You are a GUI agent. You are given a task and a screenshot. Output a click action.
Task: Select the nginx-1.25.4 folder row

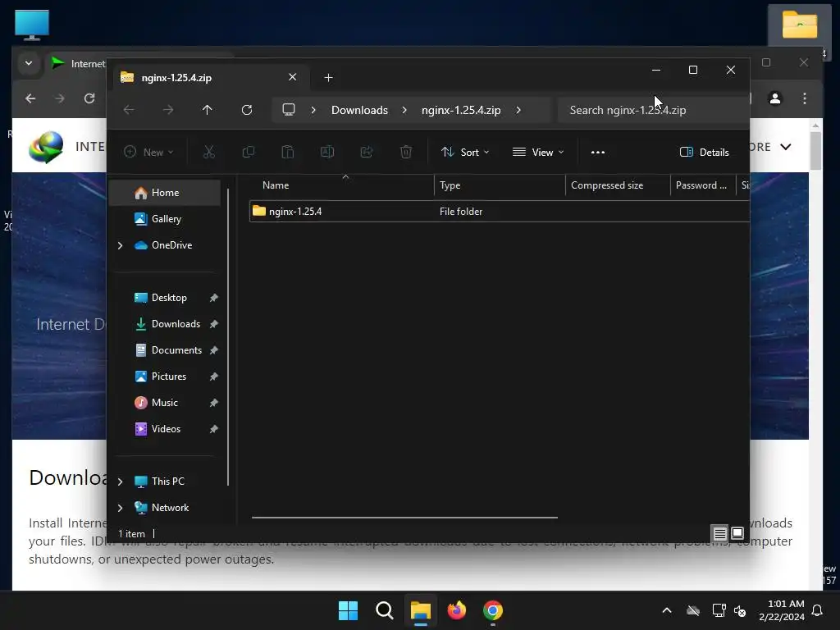(500, 211)
